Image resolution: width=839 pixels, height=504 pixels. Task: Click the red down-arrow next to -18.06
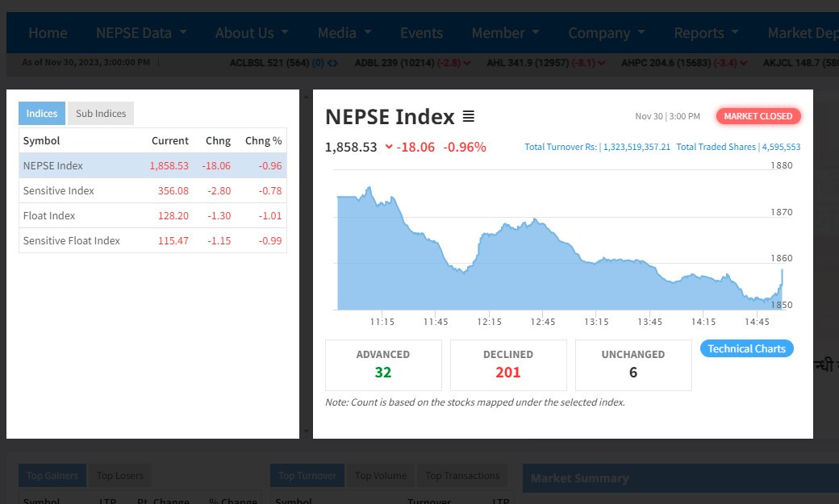tap(389, 147)
